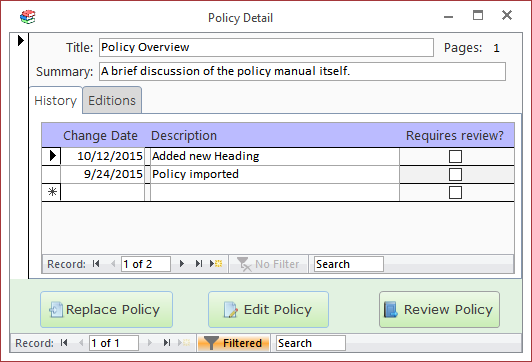Click the empty description cell in new row
This screenshot has height=362, width=532.
[x=274, y=192]
